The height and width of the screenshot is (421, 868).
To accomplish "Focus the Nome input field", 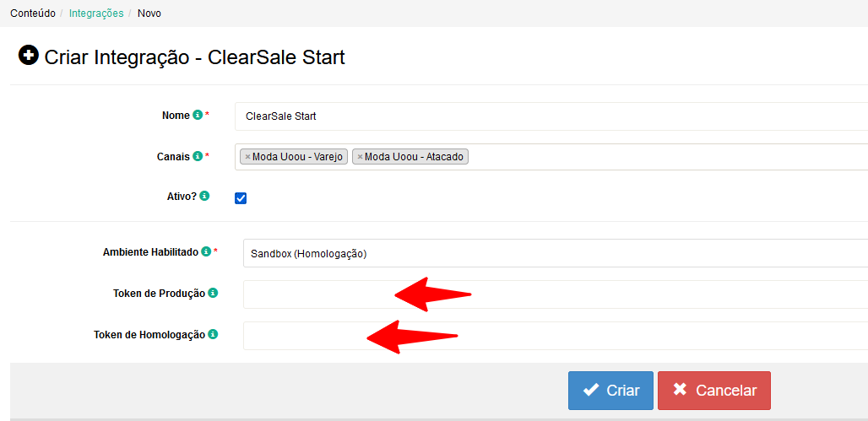I will click(x=551, y=116).
